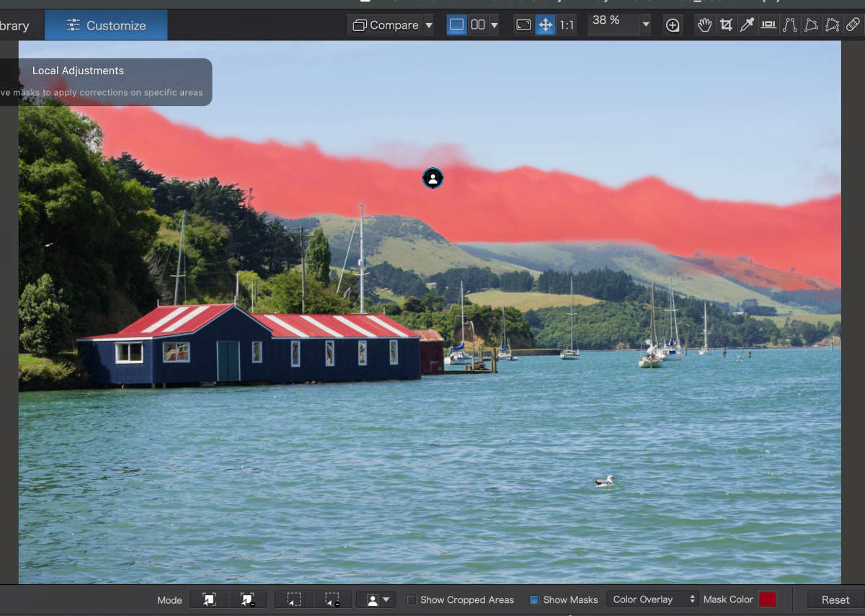Uncheck the Show Masks checkbox
Screen dimensions: 865x616
[534, 599]
